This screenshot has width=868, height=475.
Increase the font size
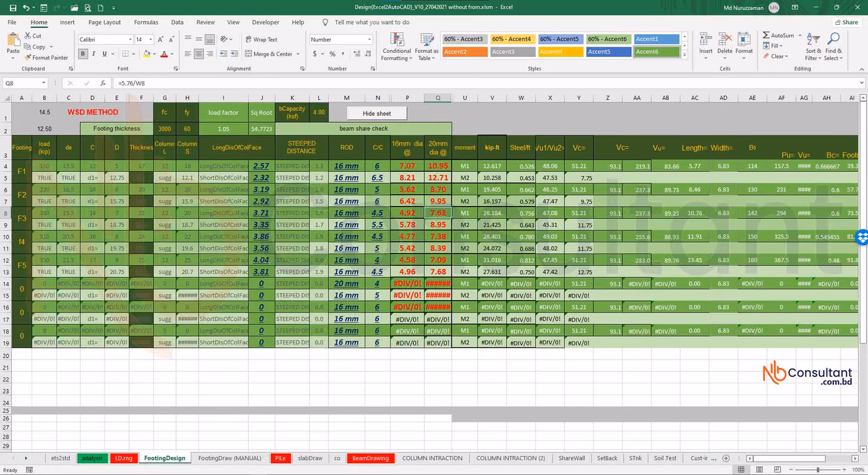pos(161,39)
